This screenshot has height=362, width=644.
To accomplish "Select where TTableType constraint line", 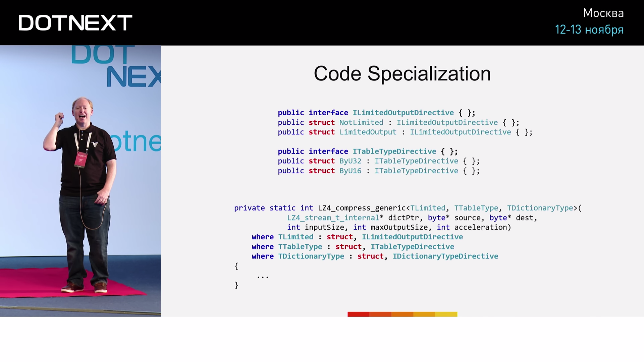I will pos(353,246).
